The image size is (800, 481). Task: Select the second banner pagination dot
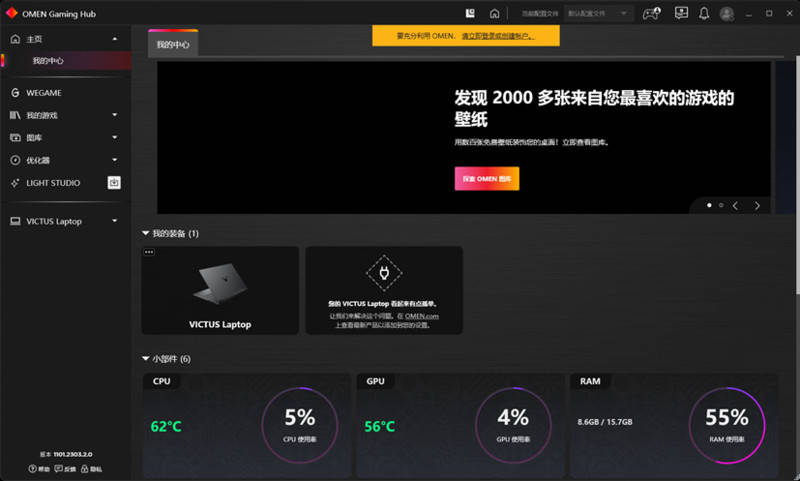click(721, 206)
